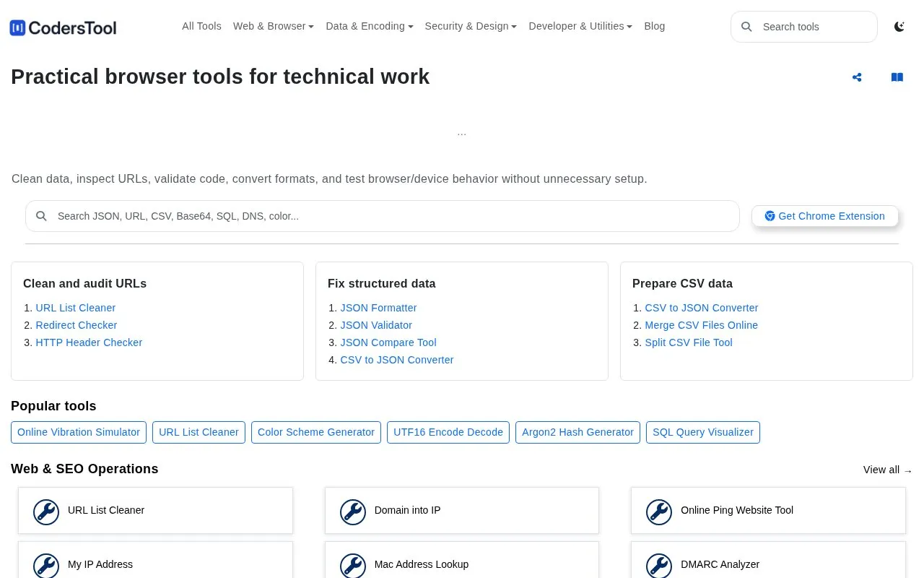Open JSON Validator link
Image resolution: width=924 pixels, height=578 pixels.
tap(376, 325)
